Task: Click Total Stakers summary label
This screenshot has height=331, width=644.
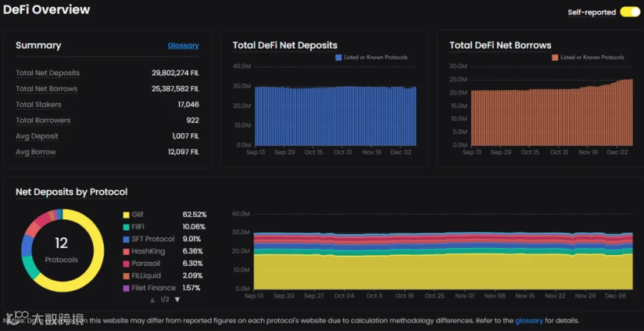Action: pos(38,105)
